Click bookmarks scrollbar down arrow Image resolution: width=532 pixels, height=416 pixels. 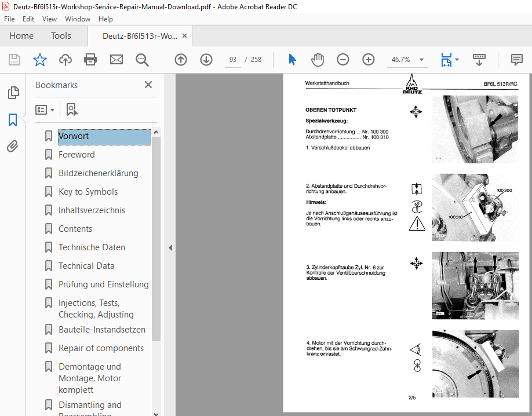coord(156,414)
